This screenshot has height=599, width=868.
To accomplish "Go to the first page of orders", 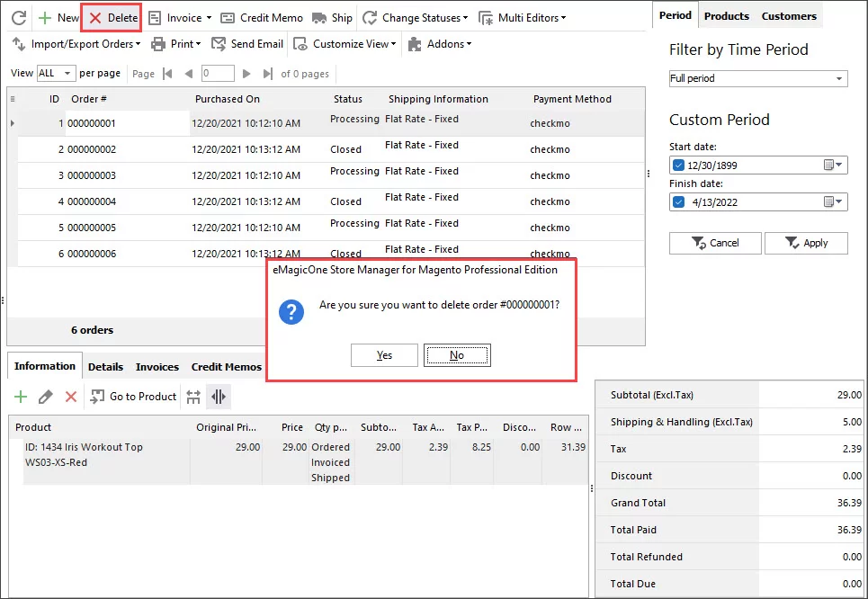I will [167, 74].
